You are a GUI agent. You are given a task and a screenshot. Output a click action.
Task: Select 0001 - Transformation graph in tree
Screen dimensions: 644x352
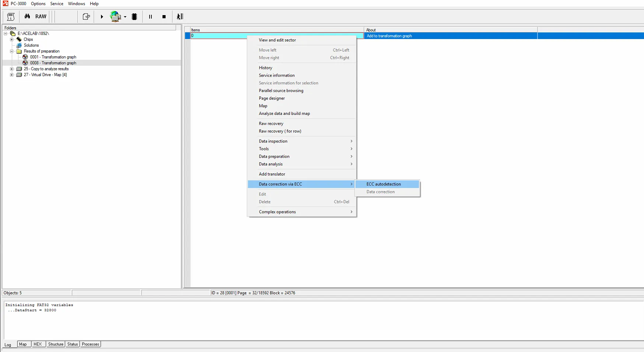[x=53, y=57]
